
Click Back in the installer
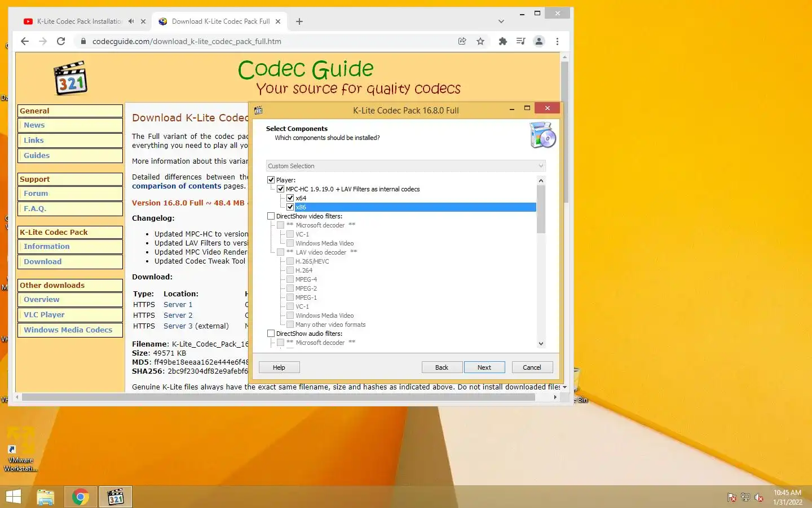(442, 367)
